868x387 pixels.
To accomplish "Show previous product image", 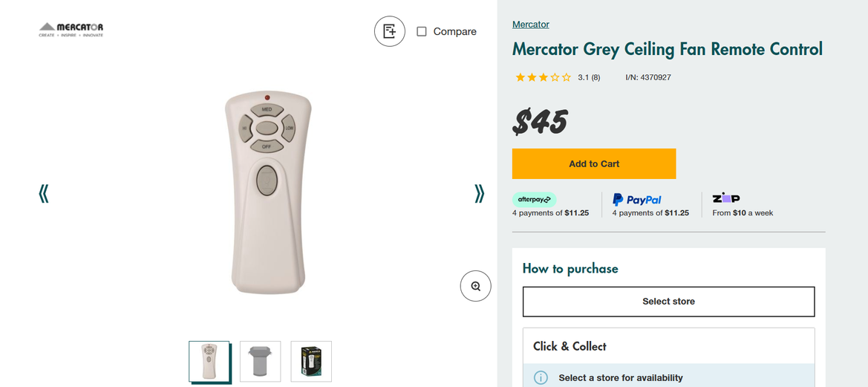I will (x=44, y=194).
